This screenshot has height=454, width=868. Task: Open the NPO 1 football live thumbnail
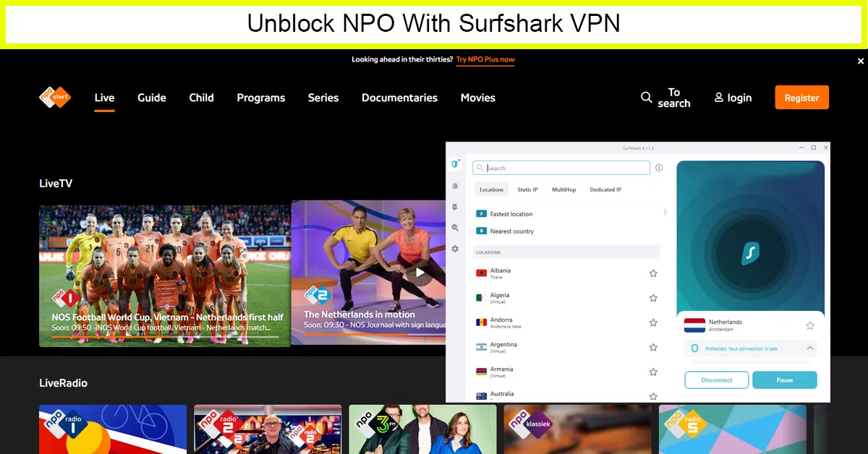(x=165, y=275)
